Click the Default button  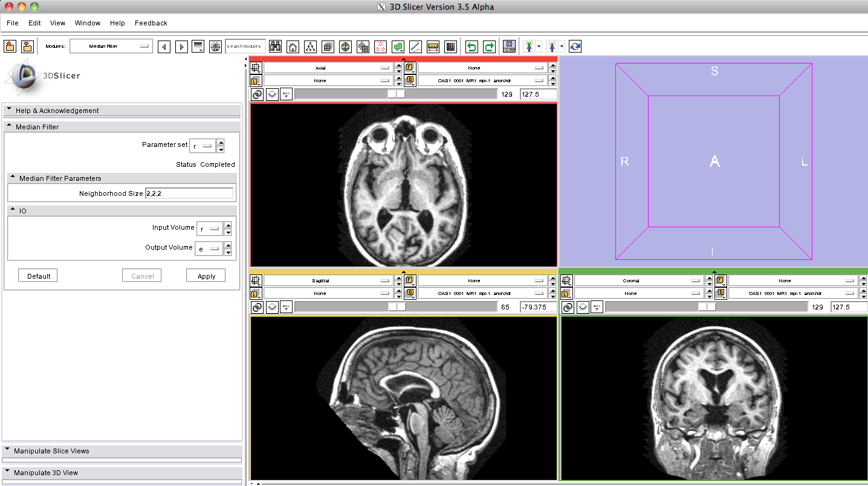pyautogui.click(x=38, y=276)
